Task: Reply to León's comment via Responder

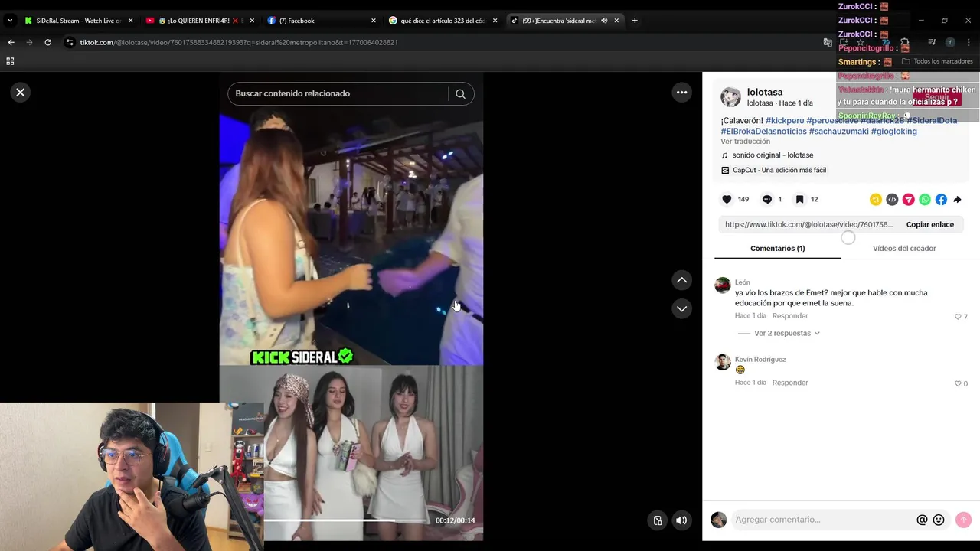Action: (x=790, y=315)
